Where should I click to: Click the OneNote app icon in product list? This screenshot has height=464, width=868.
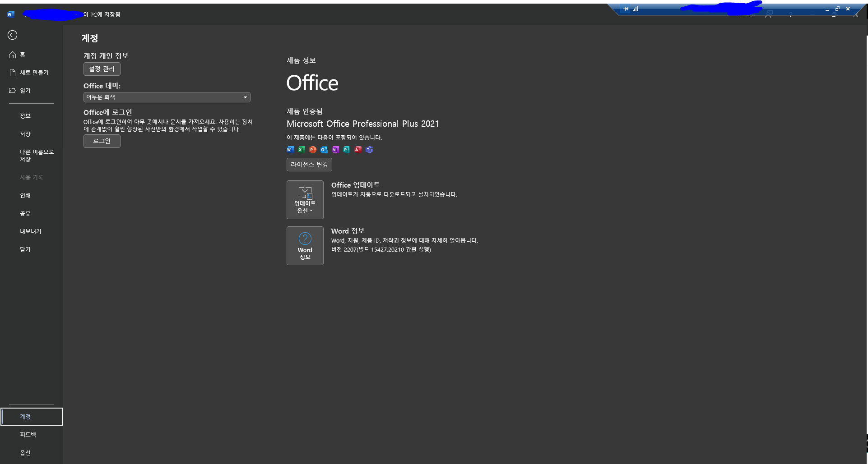pyautogui.click(x=335, y=150)
